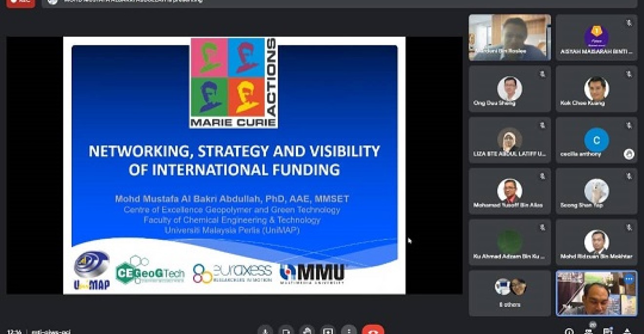Screen dimensions: 644x334
Task: Click the red REC recording indicator
Action: (20, 2)
